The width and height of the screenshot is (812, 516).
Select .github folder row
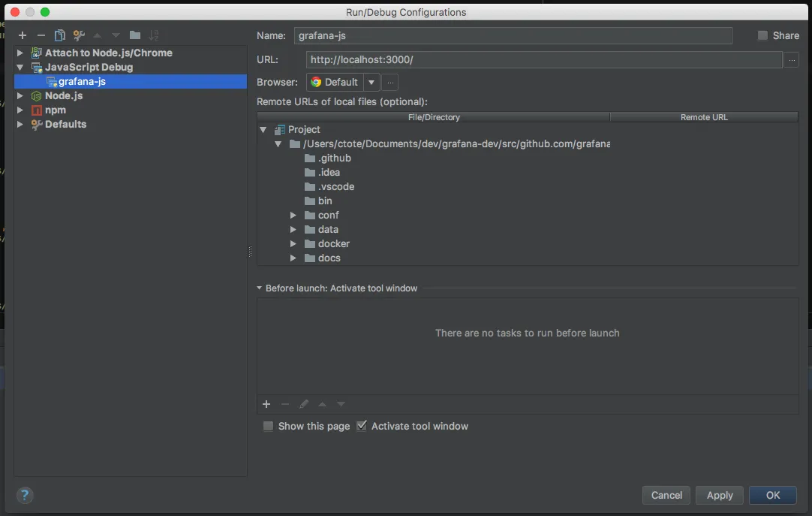point(328,158)
